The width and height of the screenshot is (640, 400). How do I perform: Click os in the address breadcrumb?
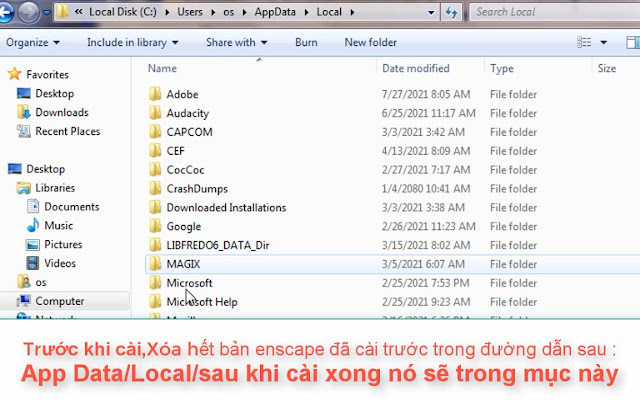[x=229, y=12]
